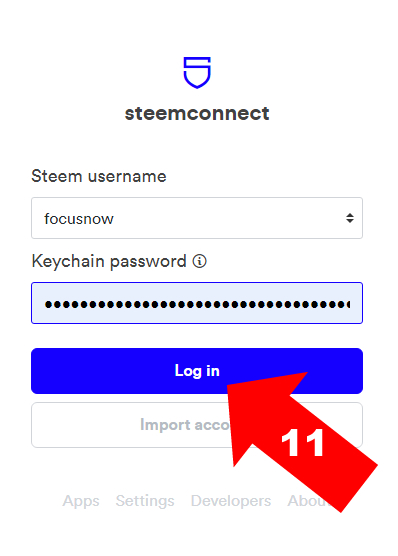398x556 pixels.
Task: Open the Developers footer link
Action: tap(231, 501)
